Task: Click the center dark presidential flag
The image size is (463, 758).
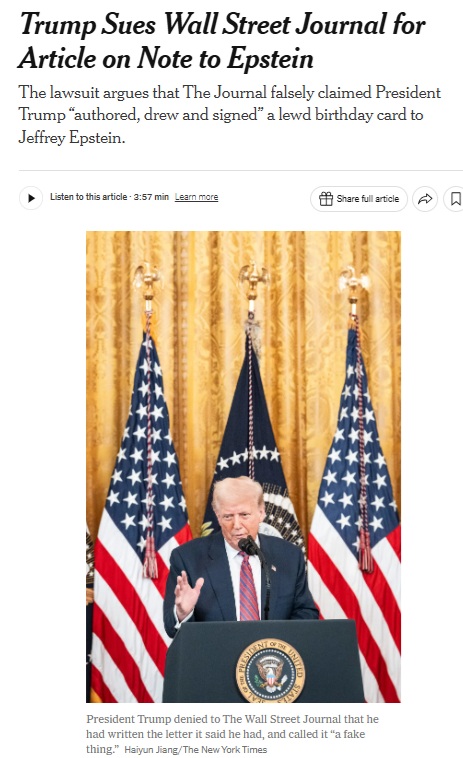Action: click(251, 435)
